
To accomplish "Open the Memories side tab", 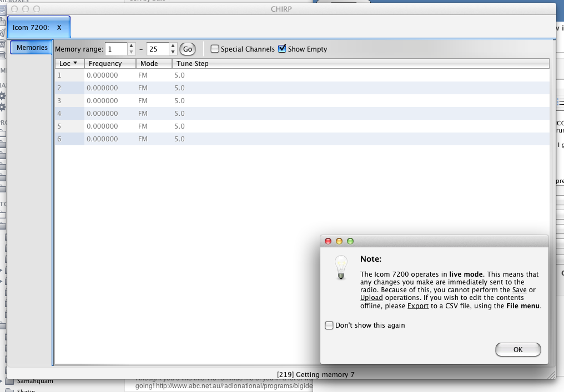I will [31, 48].
